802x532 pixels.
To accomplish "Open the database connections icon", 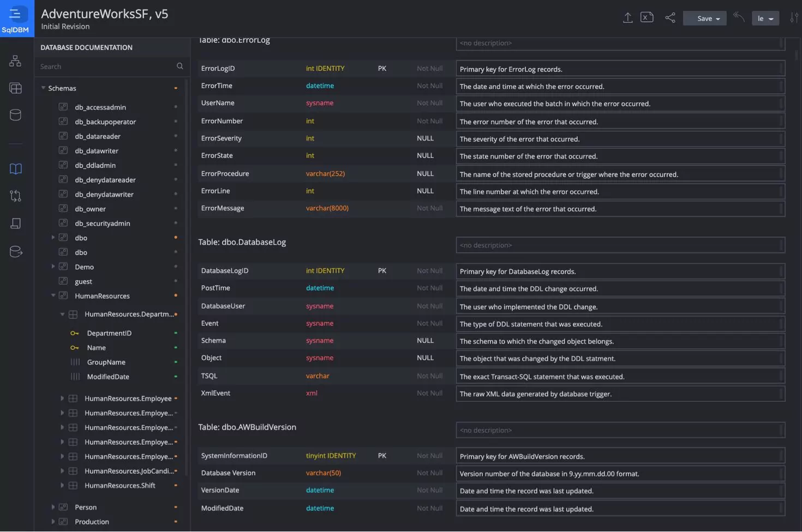I will click(15, 114).
